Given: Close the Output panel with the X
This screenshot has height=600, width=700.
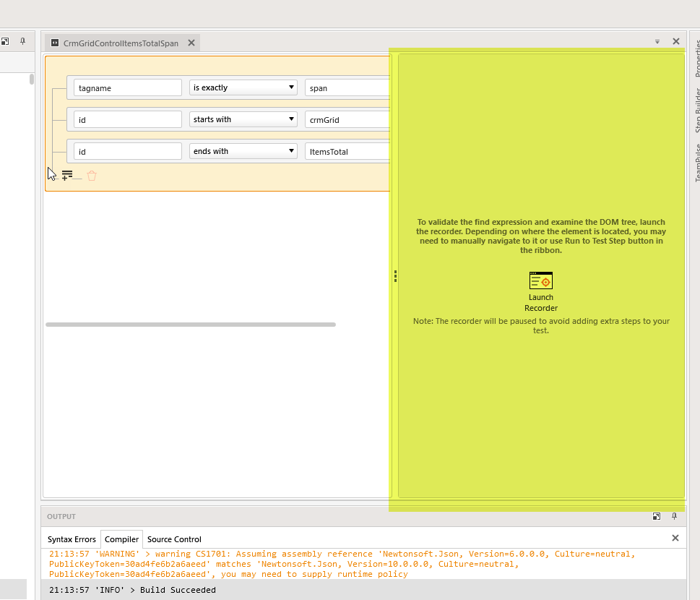Looking at the screenshot, I should [675, 538].
